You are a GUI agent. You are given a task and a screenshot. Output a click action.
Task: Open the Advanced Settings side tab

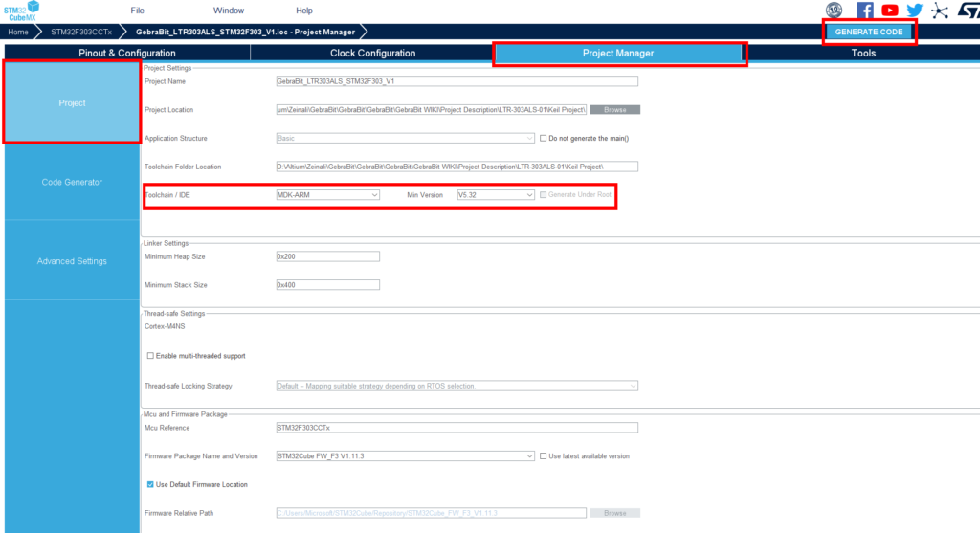pyautogui.click(x=72, y=261)
